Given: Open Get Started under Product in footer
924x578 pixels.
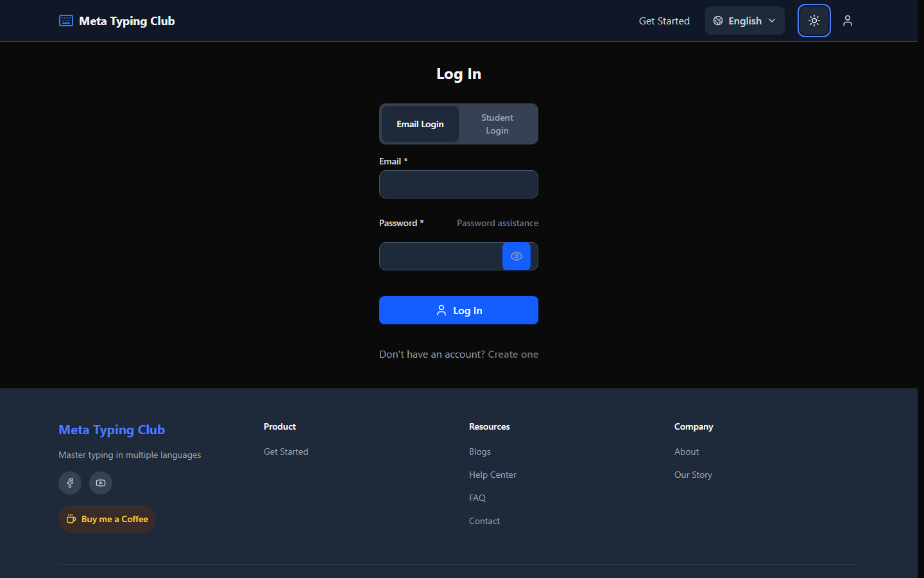Looking at the screenshot, I should tap(286, 451).
